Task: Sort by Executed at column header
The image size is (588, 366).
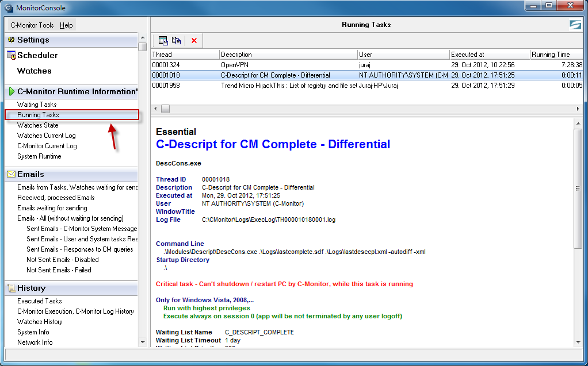Action: (x=490, y=55)
